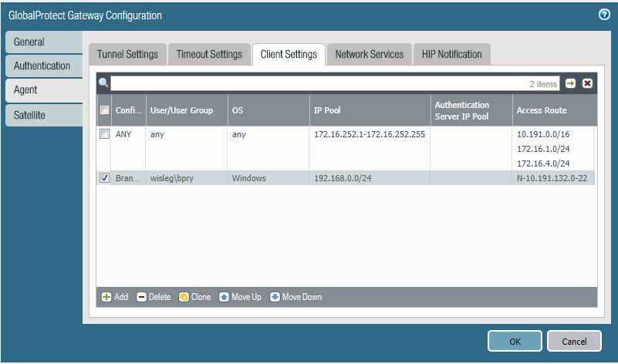The image size is (618, 364).
Task: Select the HIP Notification tab
Action: coord(451,55)
